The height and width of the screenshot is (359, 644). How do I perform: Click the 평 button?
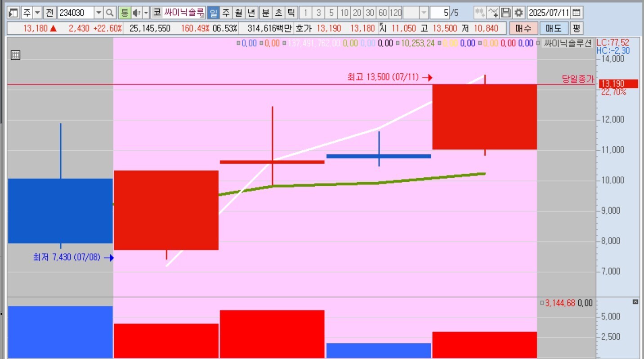click(577, 28)
